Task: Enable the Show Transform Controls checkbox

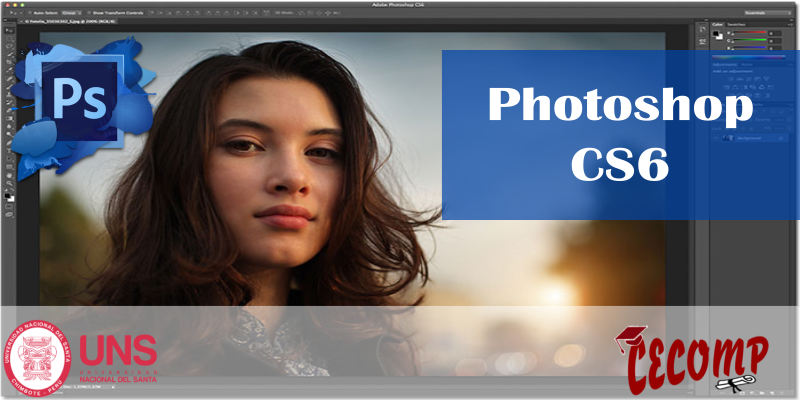Action: pyautogui.click(x=89, y=13)
